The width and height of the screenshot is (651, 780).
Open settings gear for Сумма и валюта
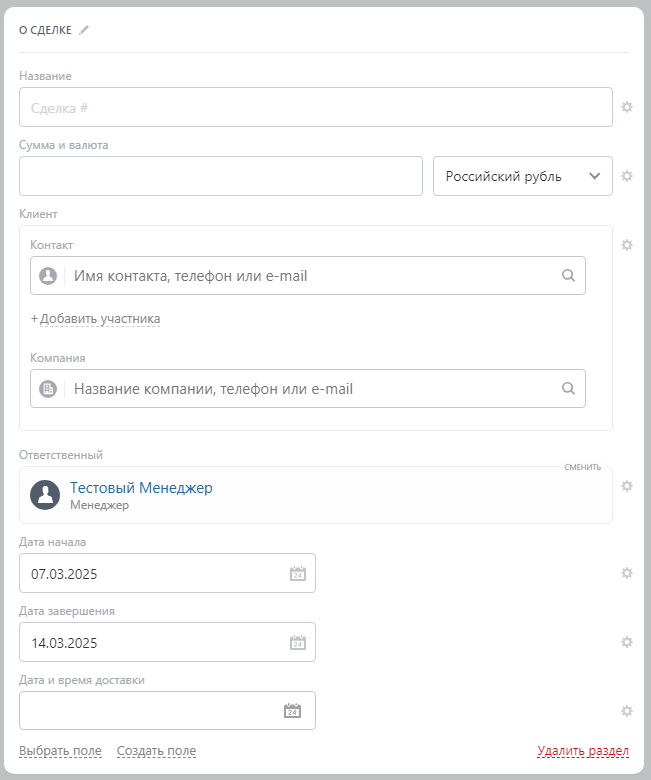627,176
